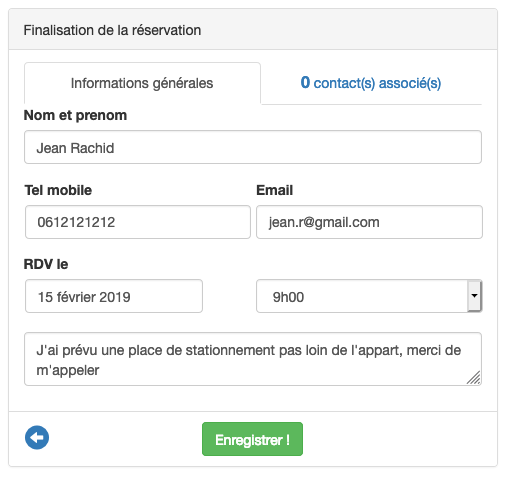This screenshot has height=478, width=508.
Task: Click the Email label
Action: click(x=275, y=190)
